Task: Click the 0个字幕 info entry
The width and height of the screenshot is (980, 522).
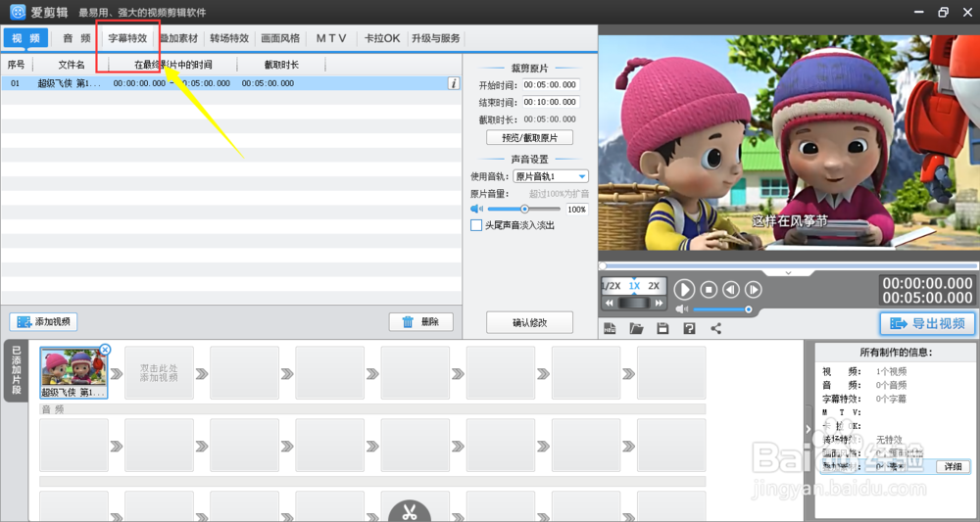Action: click(x=891, y=399)
